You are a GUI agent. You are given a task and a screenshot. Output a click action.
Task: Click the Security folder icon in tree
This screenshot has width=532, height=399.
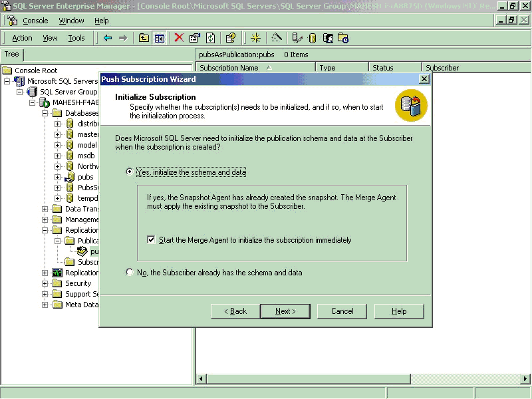[x=57, y=283]
